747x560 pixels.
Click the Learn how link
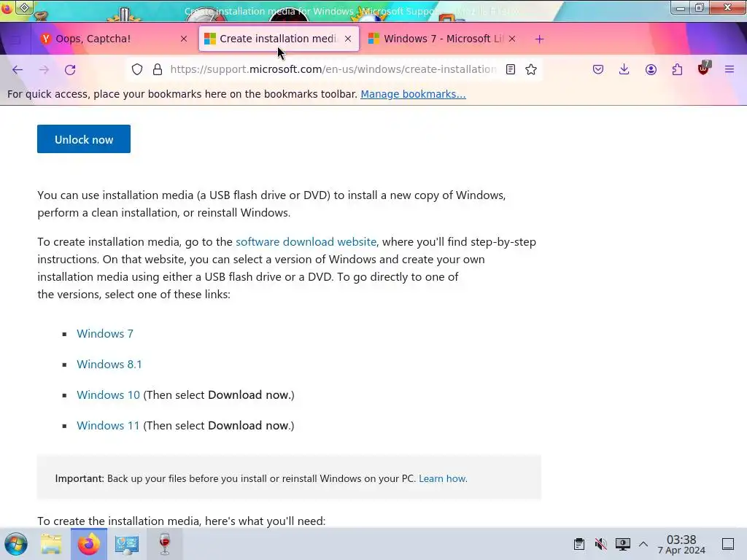coord(443,478)
